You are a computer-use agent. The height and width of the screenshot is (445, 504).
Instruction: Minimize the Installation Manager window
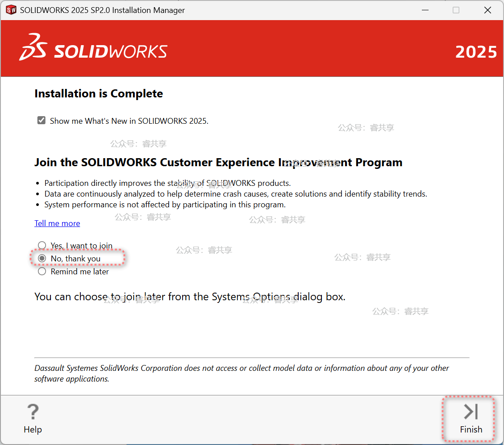425,10
